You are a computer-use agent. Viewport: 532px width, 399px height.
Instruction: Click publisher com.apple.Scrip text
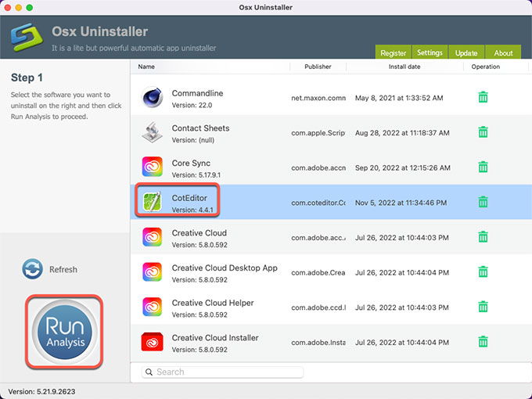318,133
